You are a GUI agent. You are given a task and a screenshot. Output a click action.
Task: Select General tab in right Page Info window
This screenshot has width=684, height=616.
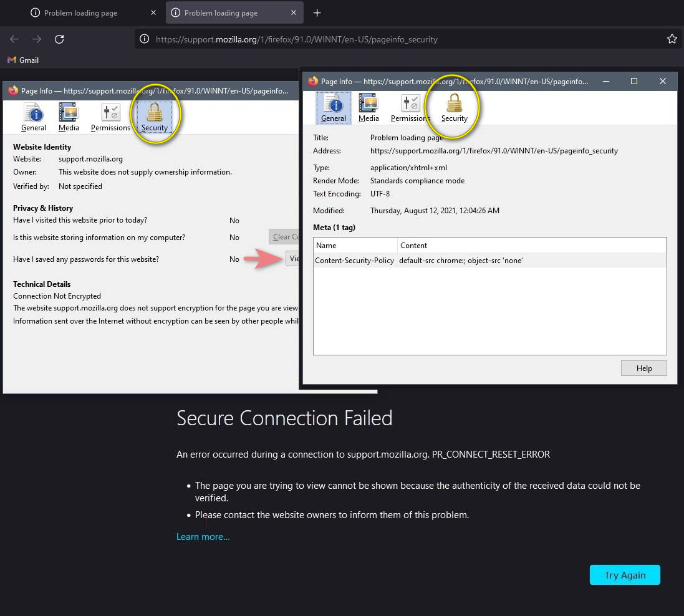point(334,108)
